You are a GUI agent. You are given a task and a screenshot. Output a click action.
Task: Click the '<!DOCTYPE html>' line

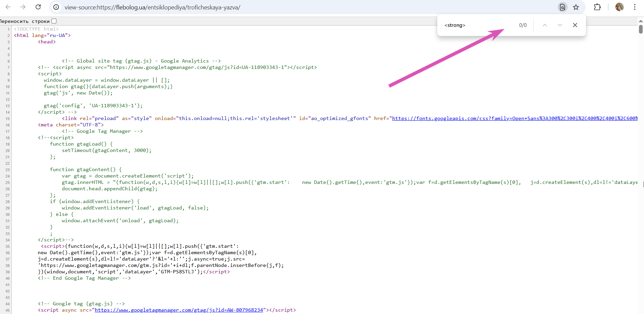click(x=36, y=29)
